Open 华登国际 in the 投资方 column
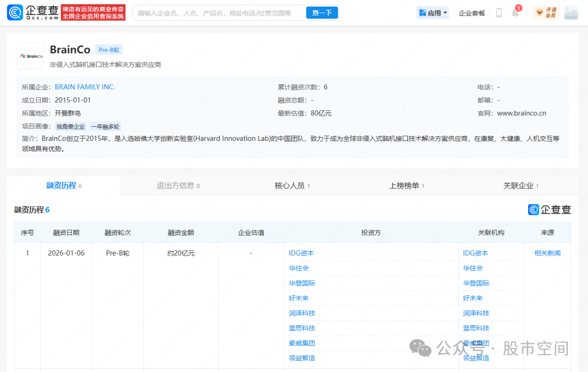This screenshot has width=588, height=372. (302, 283)
